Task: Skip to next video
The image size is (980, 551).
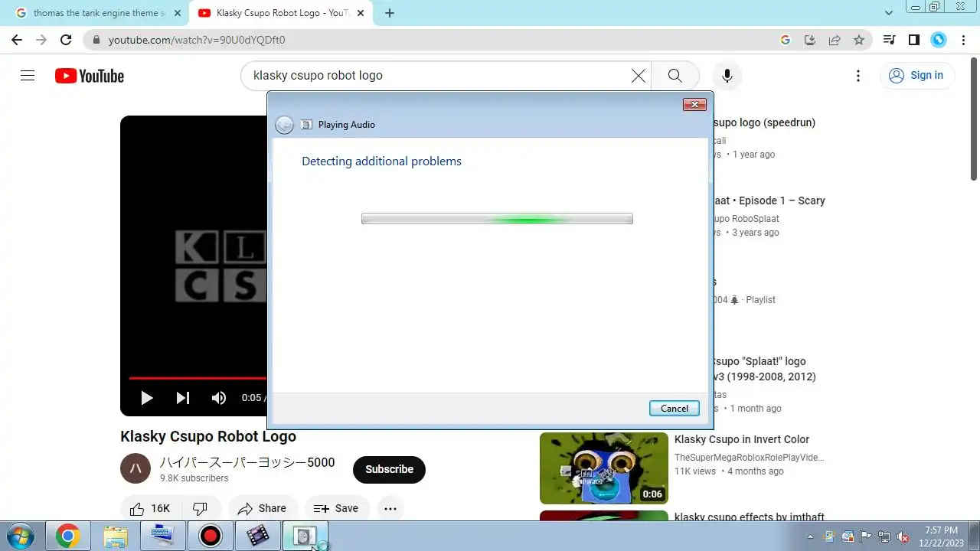Action: coord(183,398)
